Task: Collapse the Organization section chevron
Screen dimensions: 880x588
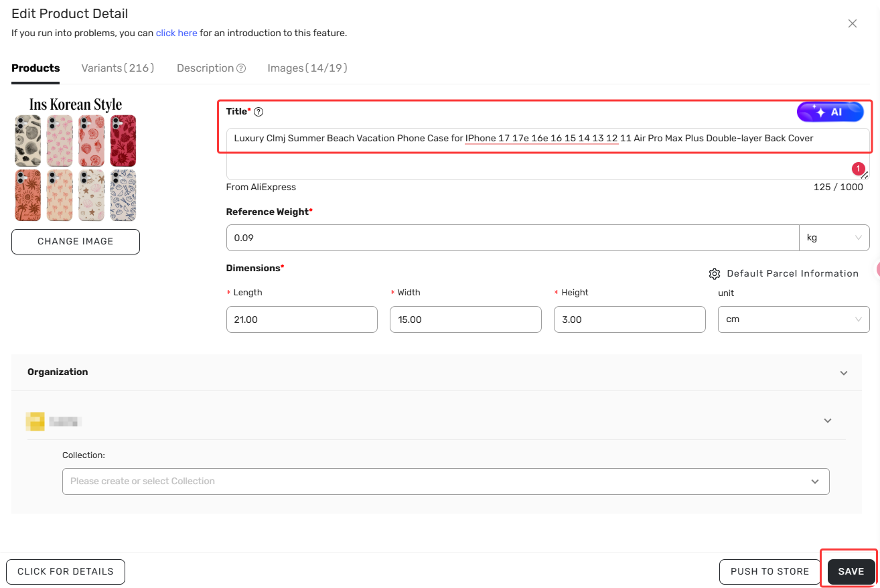Action: [844, 373]
